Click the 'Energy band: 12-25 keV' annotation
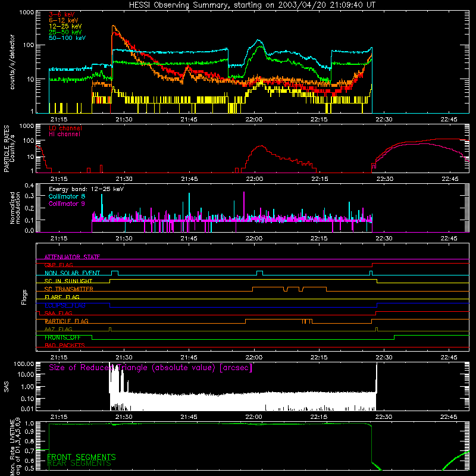476x476 pixels. coord(86,189)
